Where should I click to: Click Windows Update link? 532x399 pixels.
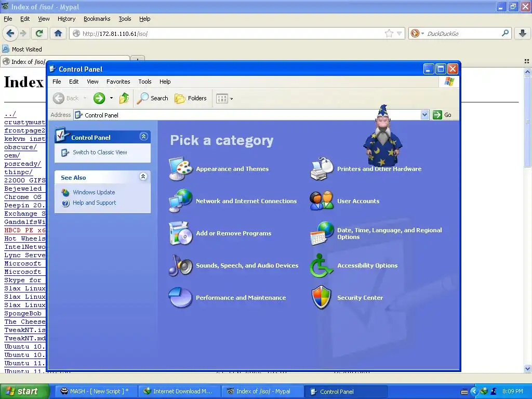[x=94, y=192]
